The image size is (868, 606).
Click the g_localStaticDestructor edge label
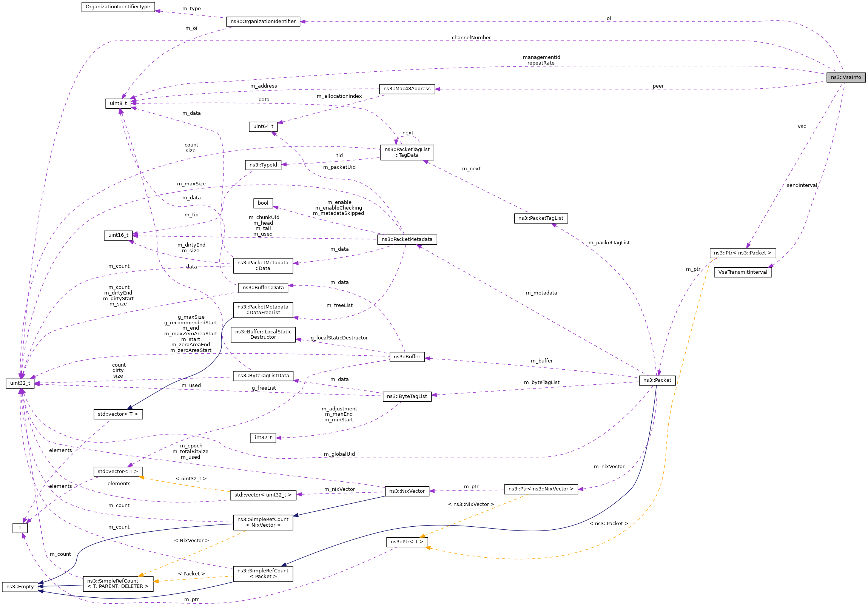(339, 338)
